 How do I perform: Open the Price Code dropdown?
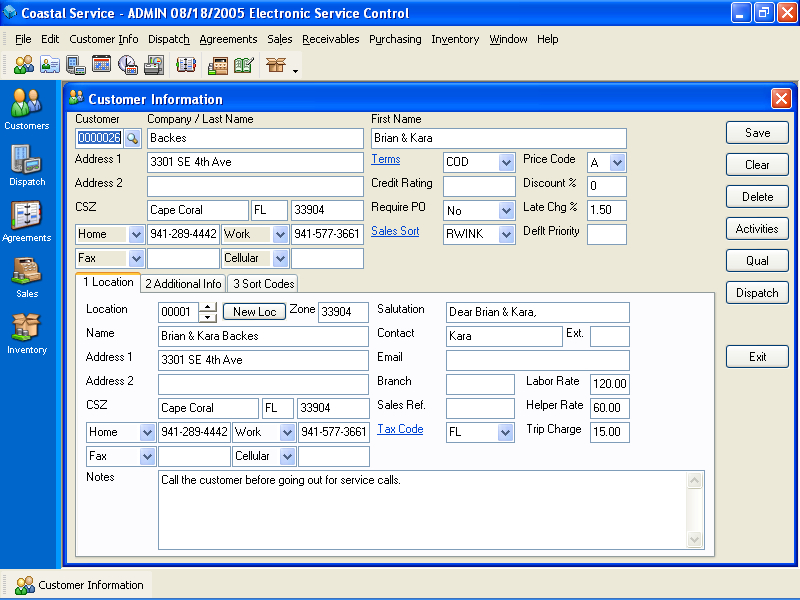617,162
